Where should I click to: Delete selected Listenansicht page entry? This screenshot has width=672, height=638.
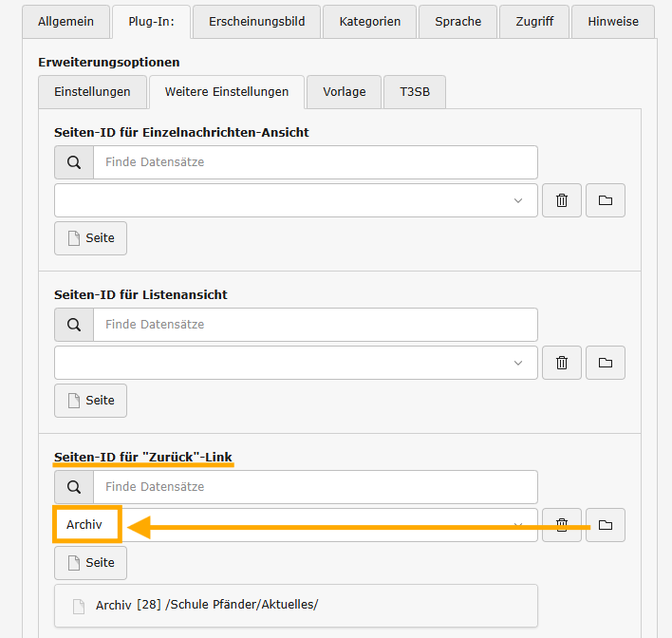561,363
